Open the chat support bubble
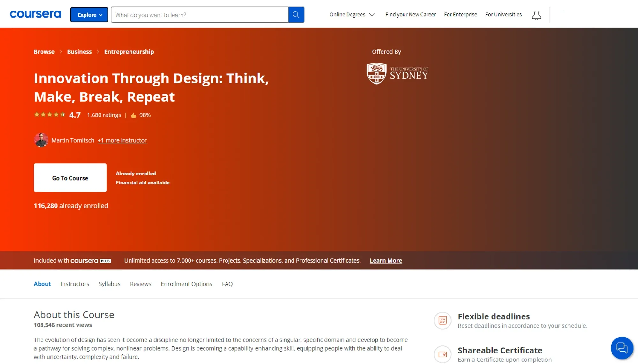 (622, 348)
